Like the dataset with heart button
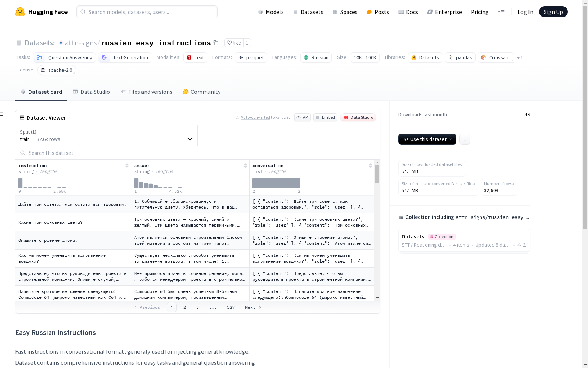 [x=234, y=43]
